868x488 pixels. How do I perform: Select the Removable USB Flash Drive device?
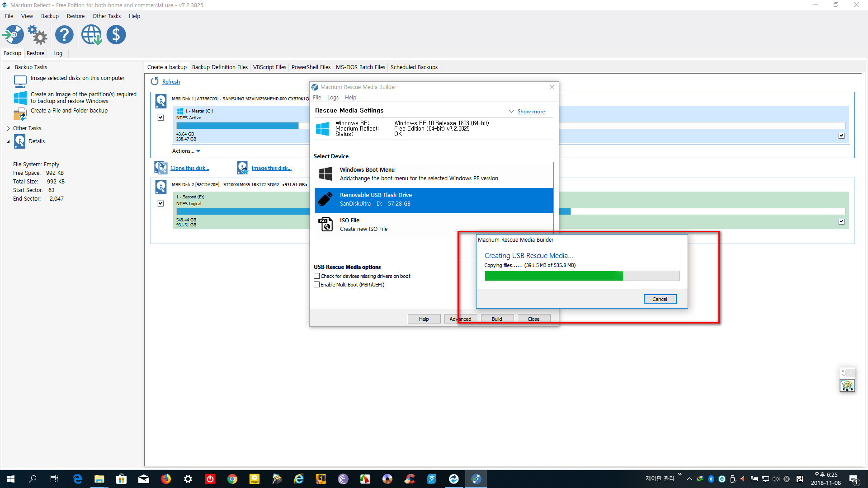(x=434, y=200)
